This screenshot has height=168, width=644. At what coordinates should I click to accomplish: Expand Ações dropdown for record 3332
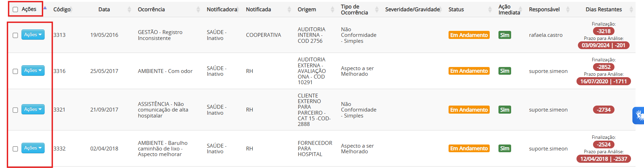[33, 148]
